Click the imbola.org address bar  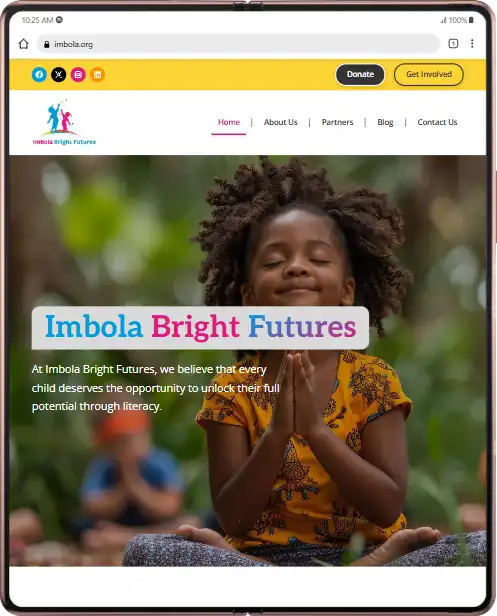click(238, 44)
